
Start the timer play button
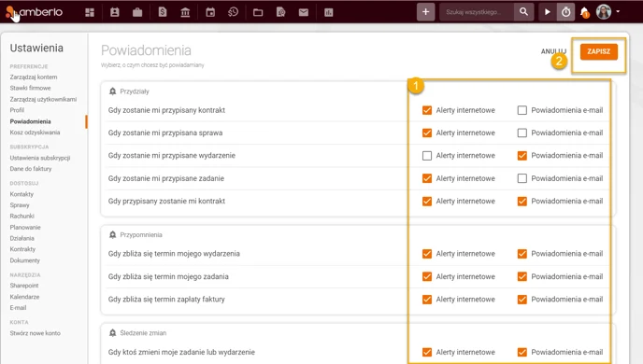pyautogui.click(x=548, y=12)
